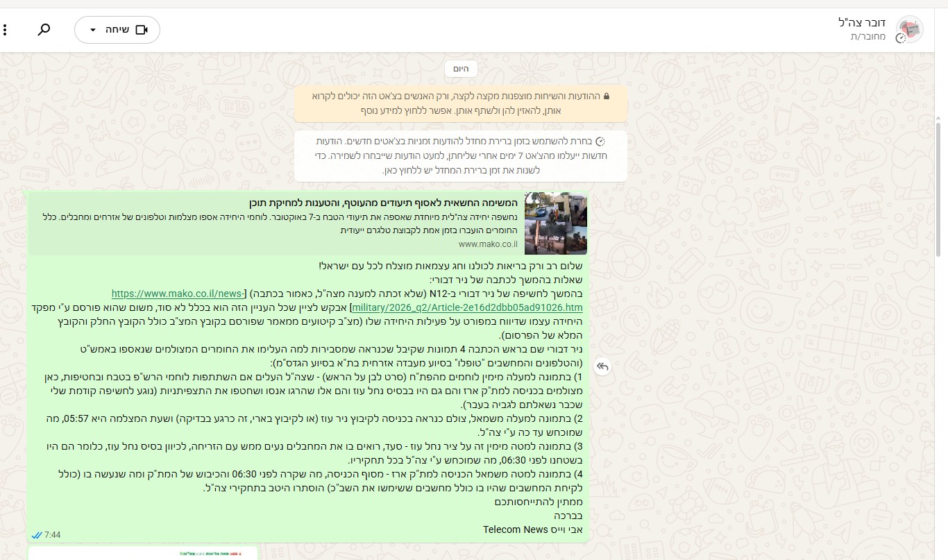Click the search magnifier icon
Viewport: 948px width, 560px height.
pos(44,30)
